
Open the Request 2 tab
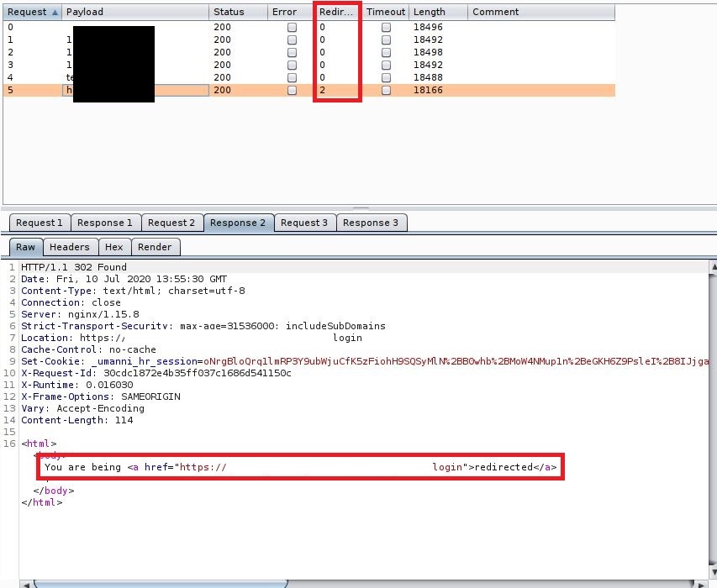point(172,223)
